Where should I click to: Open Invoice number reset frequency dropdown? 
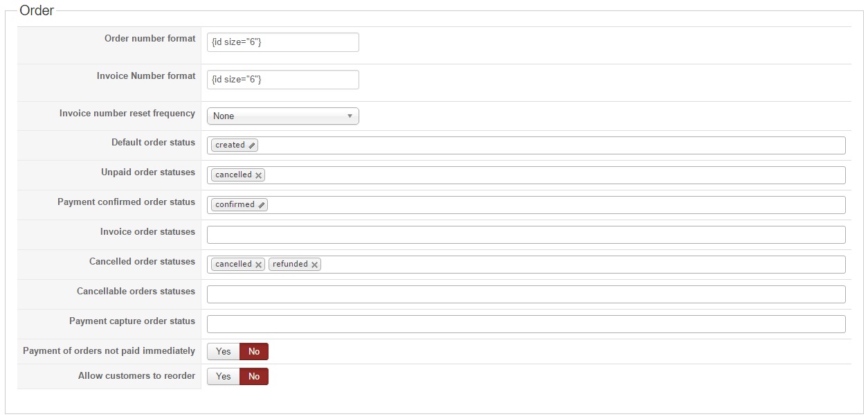[x=282, y=116]
